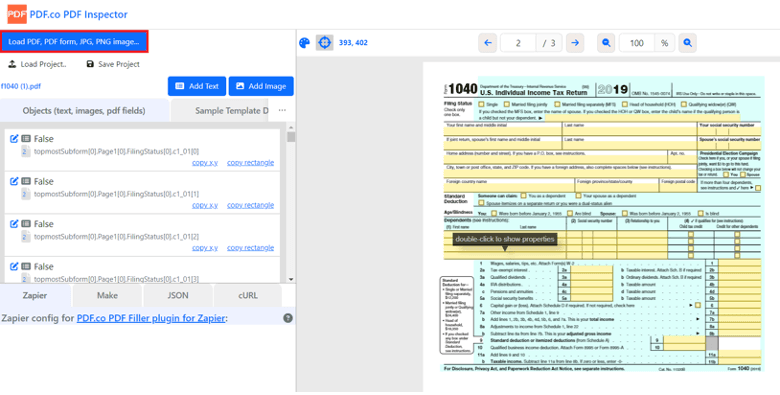This screenshot has width=780, height=395.
Task: Open the color palette icon in viewer toolbar
Action: pyautogui.click(x=304, y=43)
